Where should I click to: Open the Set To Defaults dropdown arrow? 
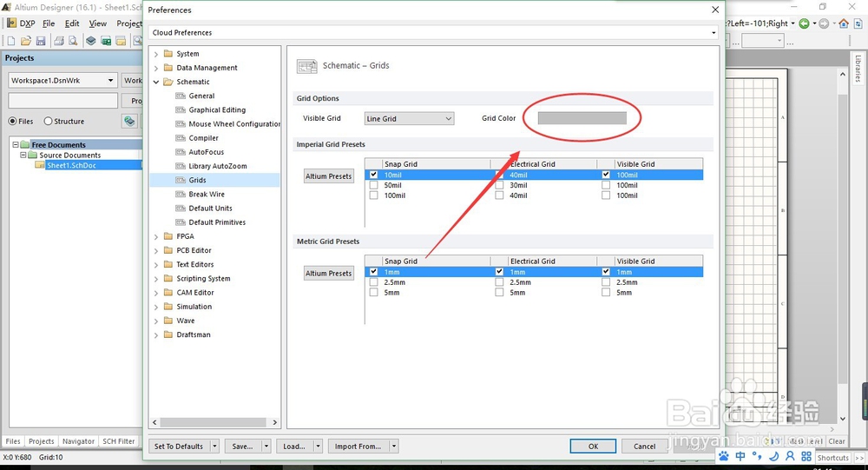(214, 447)
